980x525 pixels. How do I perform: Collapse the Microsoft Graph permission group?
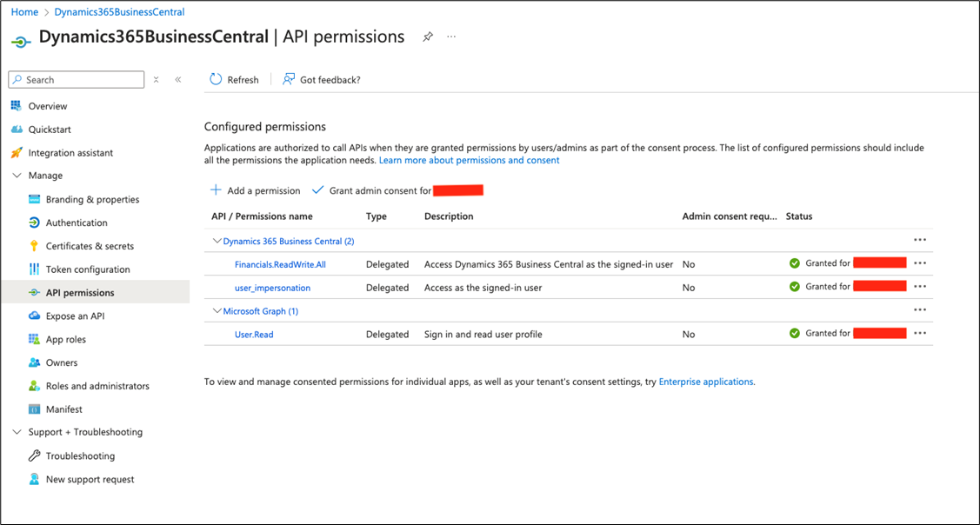coord(217,310)
